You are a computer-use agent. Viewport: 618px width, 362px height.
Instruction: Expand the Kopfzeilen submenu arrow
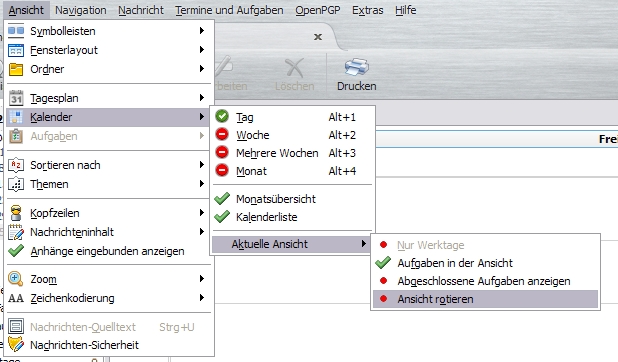click(x=202, y=213)
